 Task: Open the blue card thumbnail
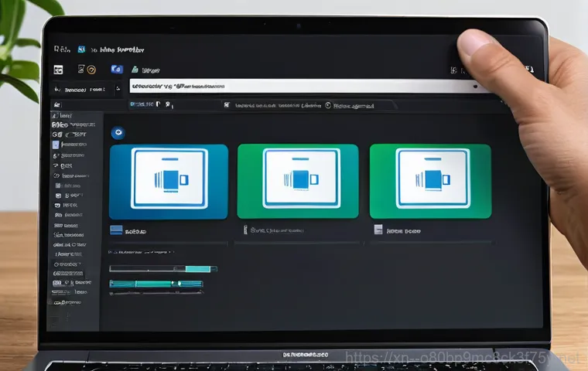point(169,182)
